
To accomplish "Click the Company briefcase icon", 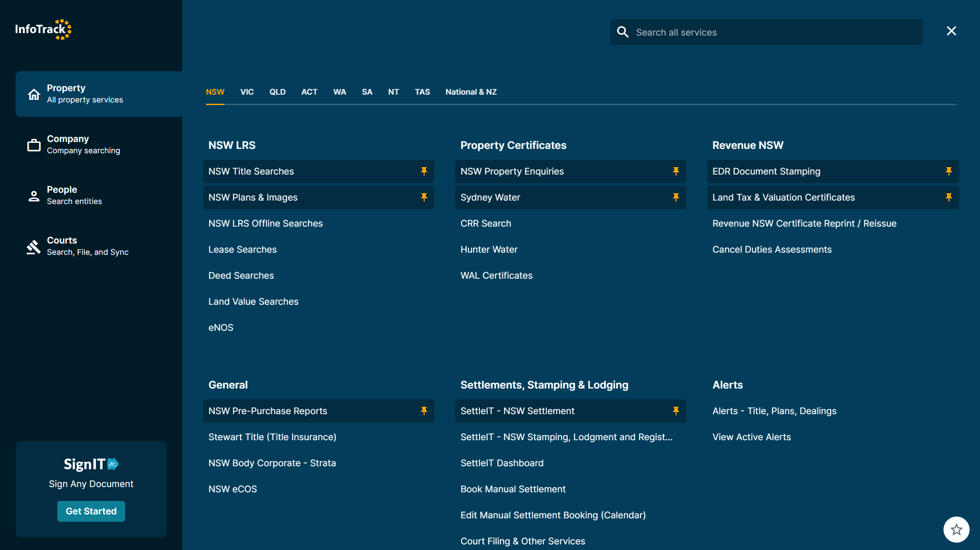I will click(34, 145).
